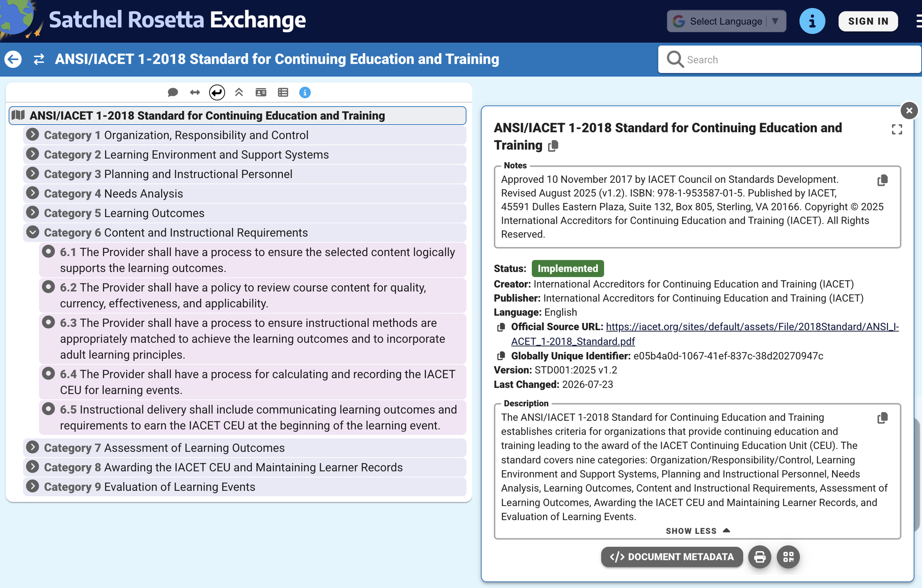Screen dimensions: 922x588
Task: Click the magnifier icon in the search box
Action: pyautogui.click(x=675, y=59)
